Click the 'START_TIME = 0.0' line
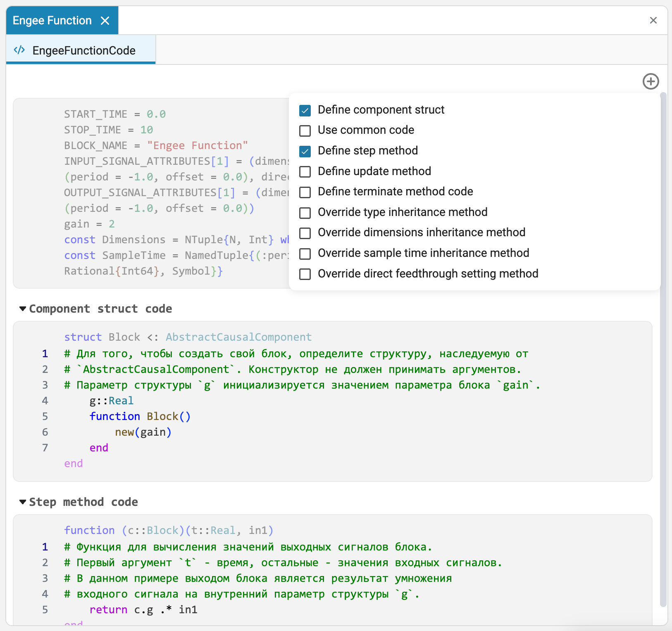Screen dimensions: 672x631 point(115,114)
